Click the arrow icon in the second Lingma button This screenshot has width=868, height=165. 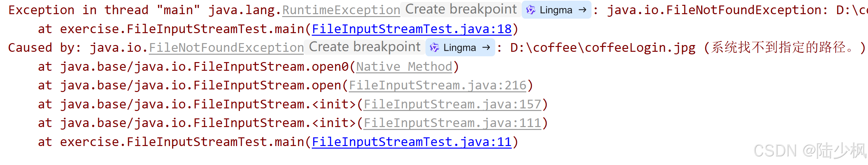[x=486, y=48]
